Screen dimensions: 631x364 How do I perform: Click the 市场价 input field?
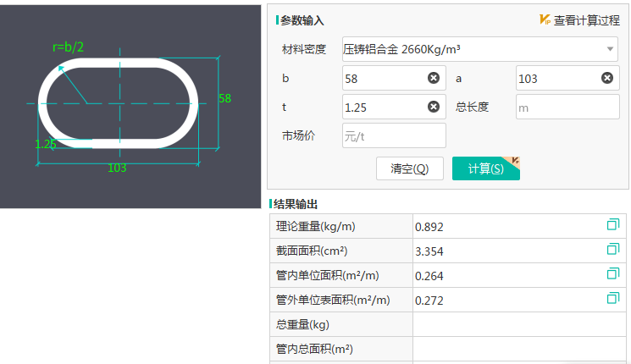tap(394, 136)
